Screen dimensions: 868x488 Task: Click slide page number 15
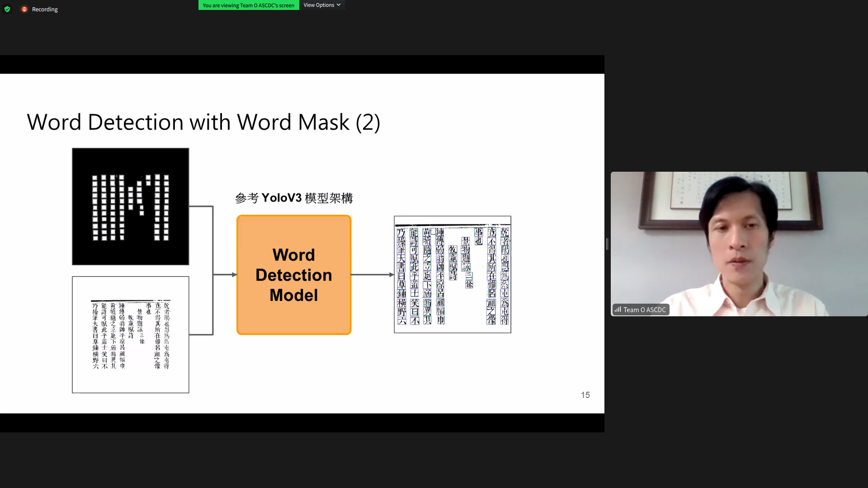point(585,395)
